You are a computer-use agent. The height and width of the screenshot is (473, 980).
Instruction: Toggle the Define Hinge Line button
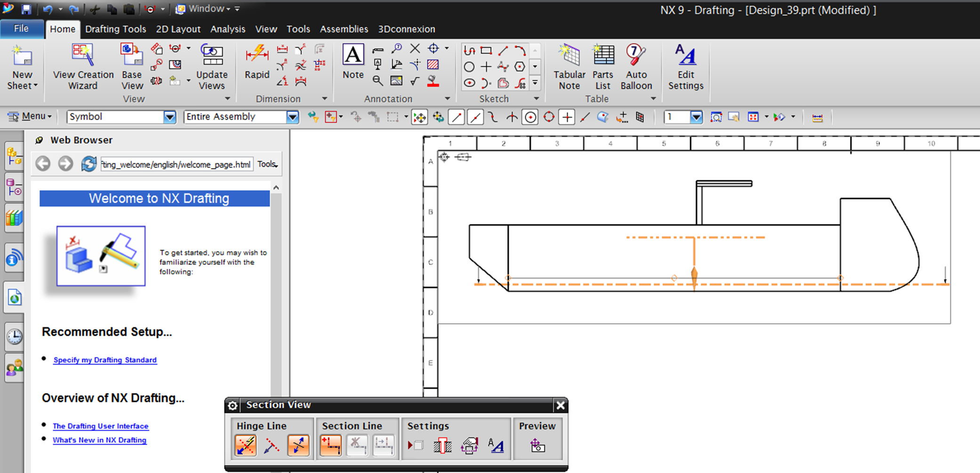pos(245,445)
